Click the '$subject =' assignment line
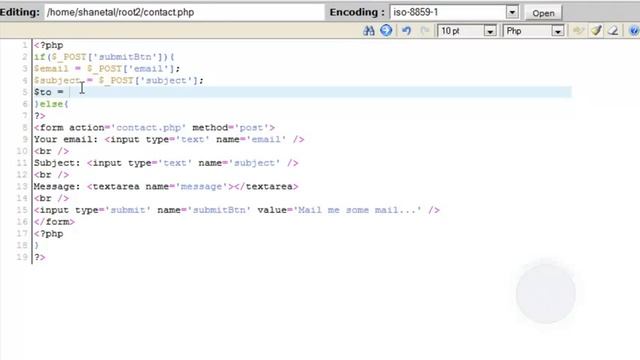Viewport: 640px width, 360px height. click(118, 80)
